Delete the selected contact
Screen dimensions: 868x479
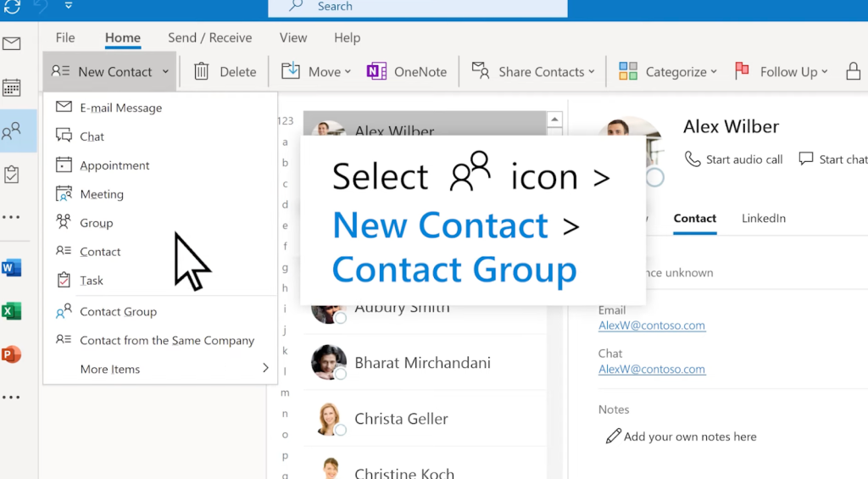click(x=225, y=72)
